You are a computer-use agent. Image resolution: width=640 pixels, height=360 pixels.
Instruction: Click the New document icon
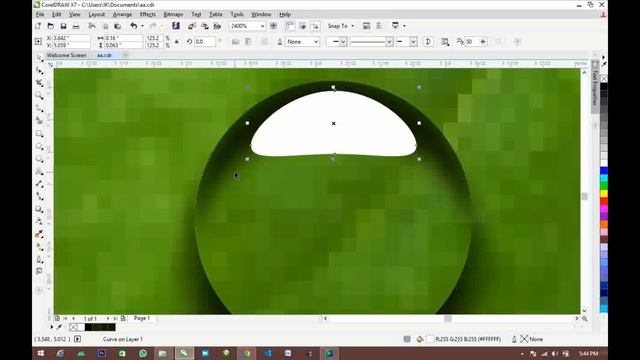pos(38,26)
